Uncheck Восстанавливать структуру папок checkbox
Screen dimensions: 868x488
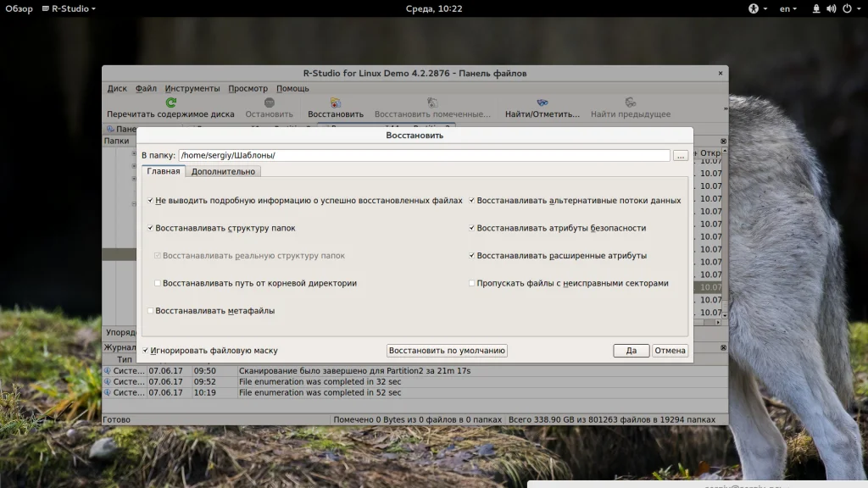pyautogui.click(x=151, y=228)
